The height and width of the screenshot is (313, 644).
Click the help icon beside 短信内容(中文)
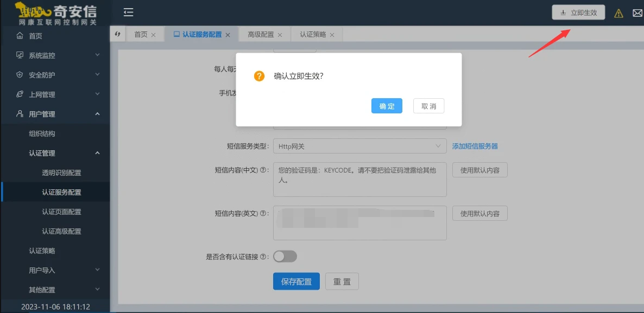coord(263,170)
